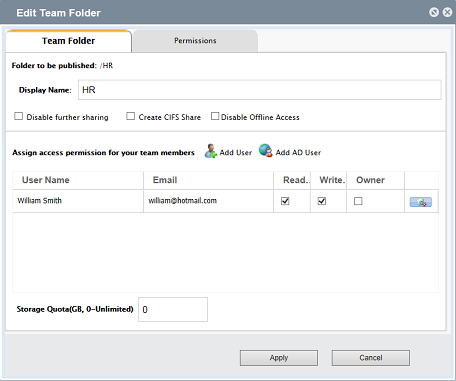Click the circular restore icon in title bar
Screen dimensions: 456x381
point(434,13)
